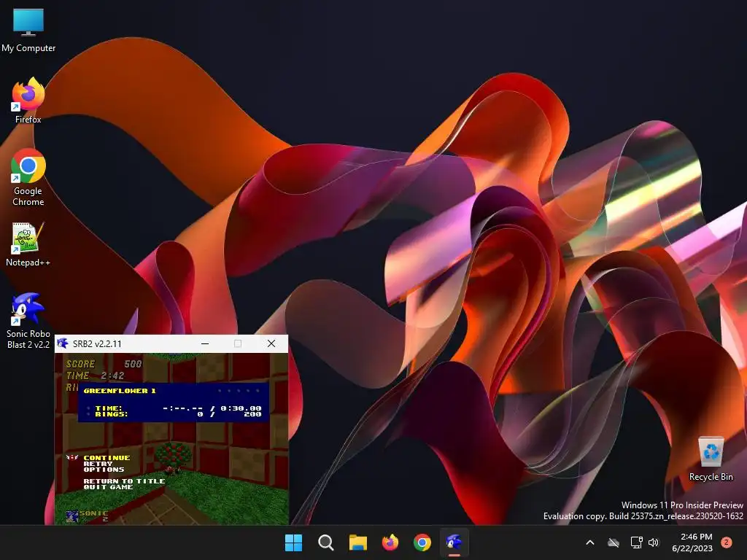Open File Explorer from the taskbar
The width and height of the screenshot is (747, 560).
tap(357, 542)
